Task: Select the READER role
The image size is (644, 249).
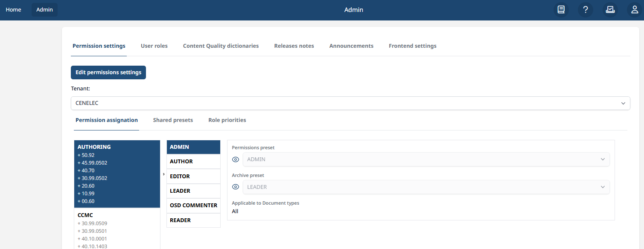Action: coord(193,220)
